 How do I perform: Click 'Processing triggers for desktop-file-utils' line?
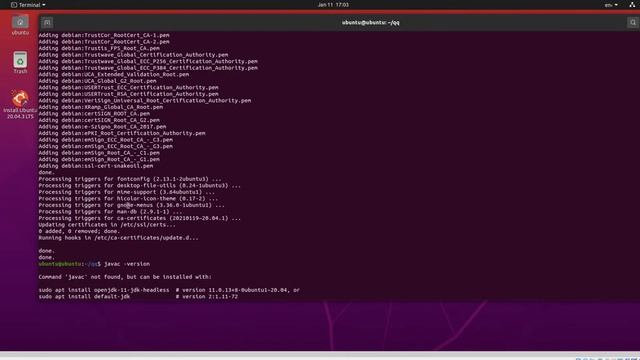140,186
